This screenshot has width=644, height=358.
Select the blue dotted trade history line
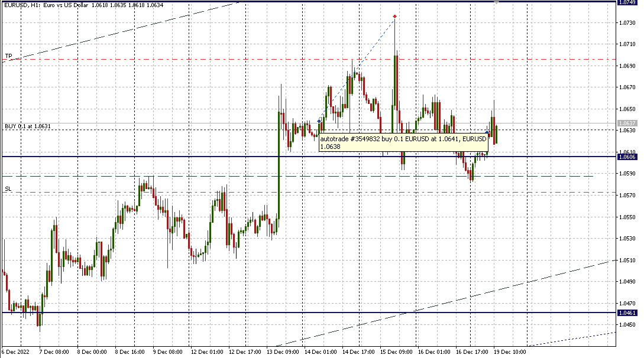click(x=355, y=70)
